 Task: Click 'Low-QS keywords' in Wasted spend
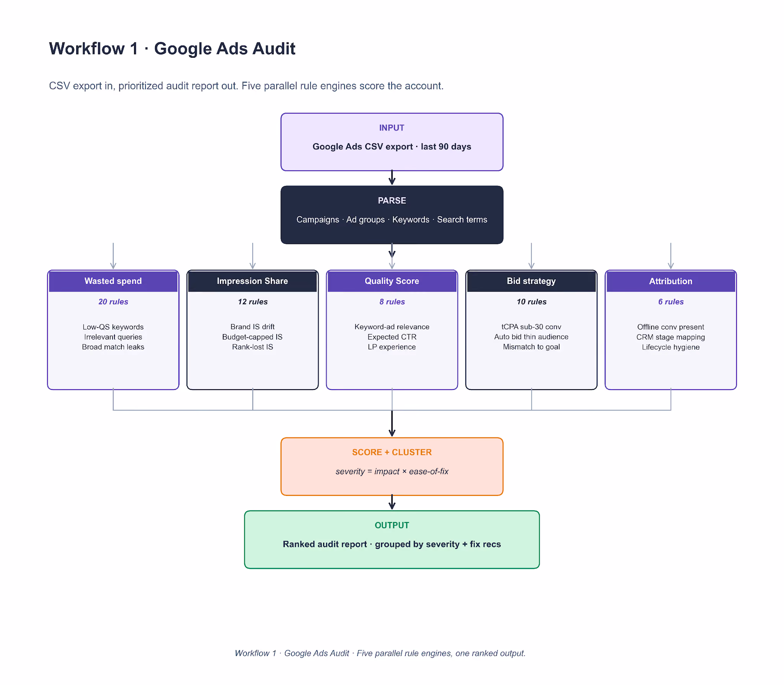click(x=113, y=327)
